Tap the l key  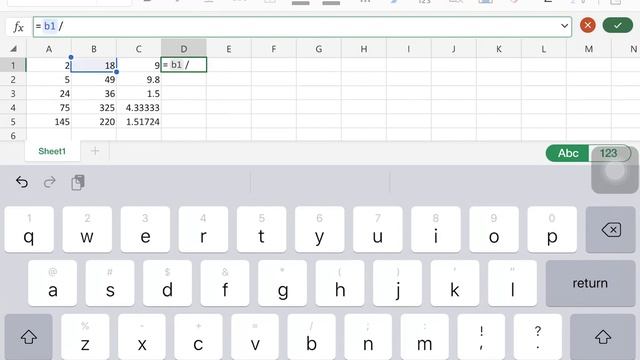point(512,283)
